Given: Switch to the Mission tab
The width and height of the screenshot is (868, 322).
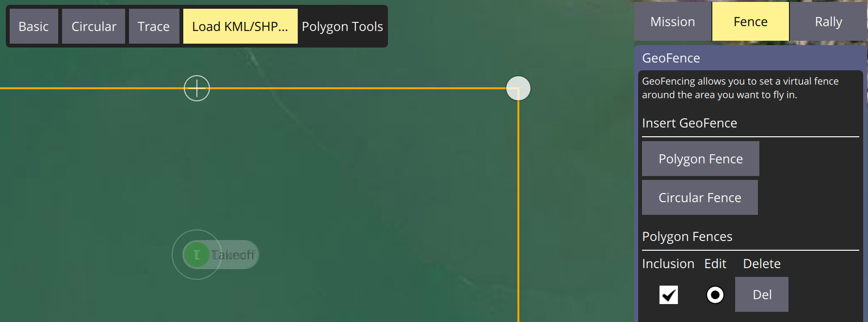Looking at the screenshot, I should [673, 21].
